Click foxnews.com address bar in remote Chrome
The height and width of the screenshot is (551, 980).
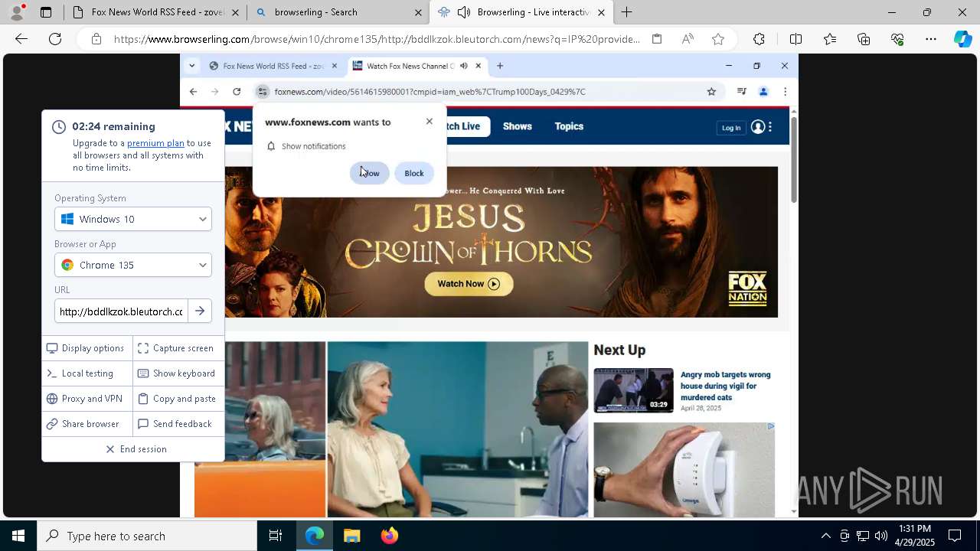(487, 92)
